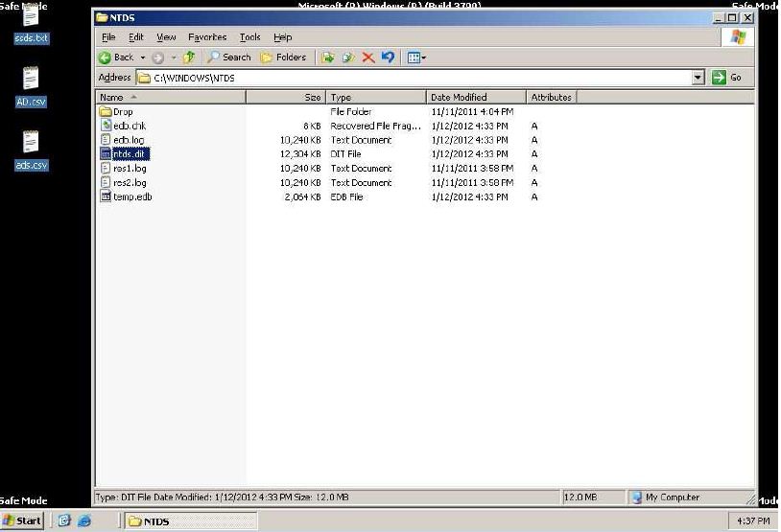Viewport: 781px width, 532px height.
Task: Click the red Delete toolbar icon
Action: pos(368,58)
